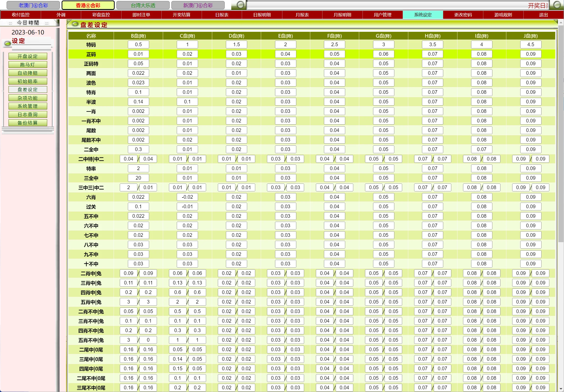Select 新澳门⑥合彩 lottery tab
The height and width of the screenshot is (392, 564).
click(198, 5)
